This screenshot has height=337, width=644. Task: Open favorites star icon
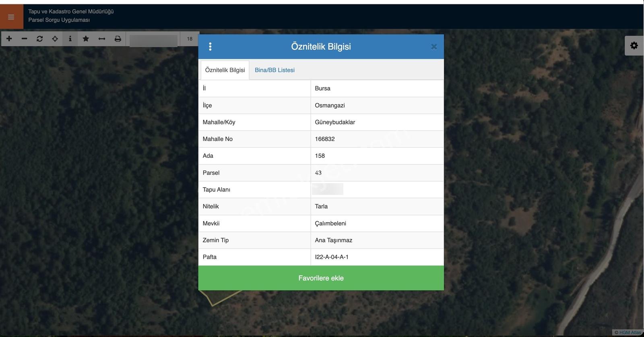(x=86, y=39)
